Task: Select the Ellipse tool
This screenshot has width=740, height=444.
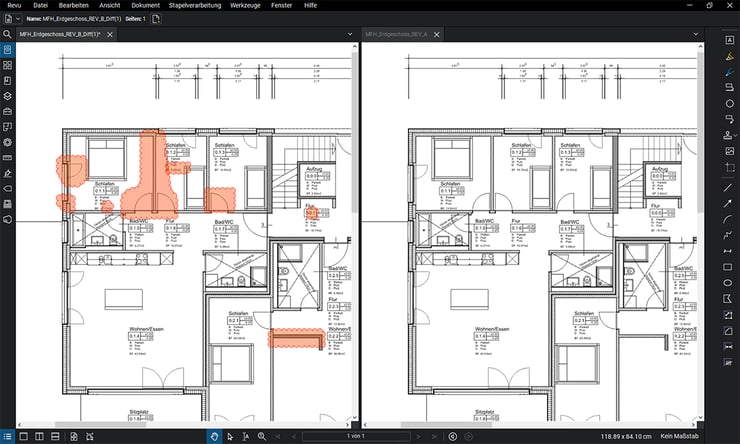Action: (728, 283)
